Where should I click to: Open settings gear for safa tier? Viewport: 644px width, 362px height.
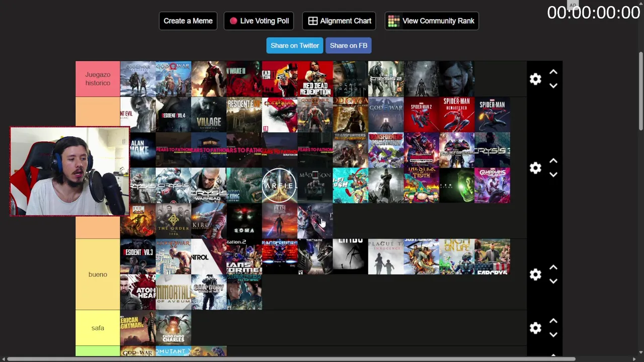click(x=535, y=328)
